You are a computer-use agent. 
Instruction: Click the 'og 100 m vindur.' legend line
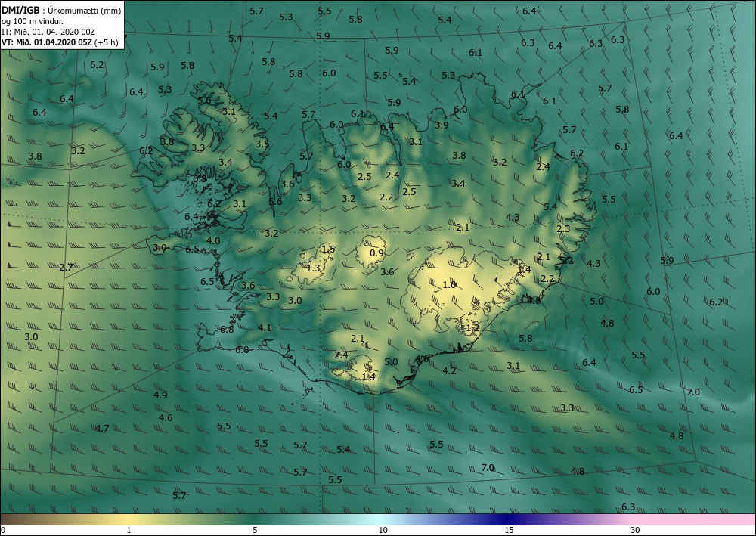[x=33, y=21]
